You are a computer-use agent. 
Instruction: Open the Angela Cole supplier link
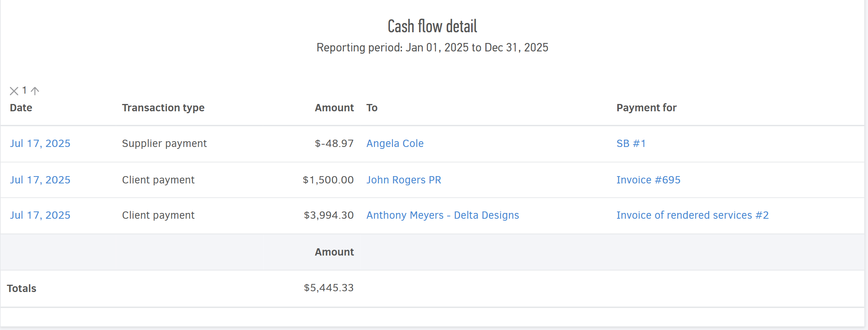pyautogui.click(x=395, y=144)
